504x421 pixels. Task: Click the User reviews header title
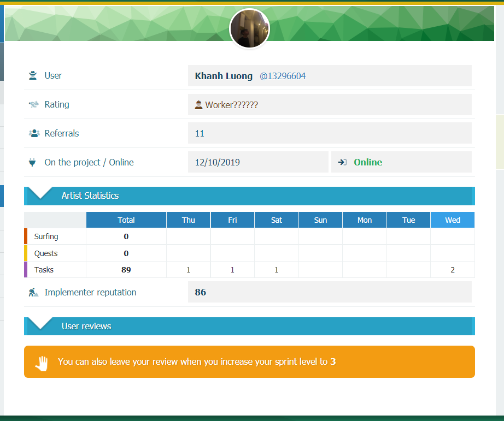tap(86, 326)
